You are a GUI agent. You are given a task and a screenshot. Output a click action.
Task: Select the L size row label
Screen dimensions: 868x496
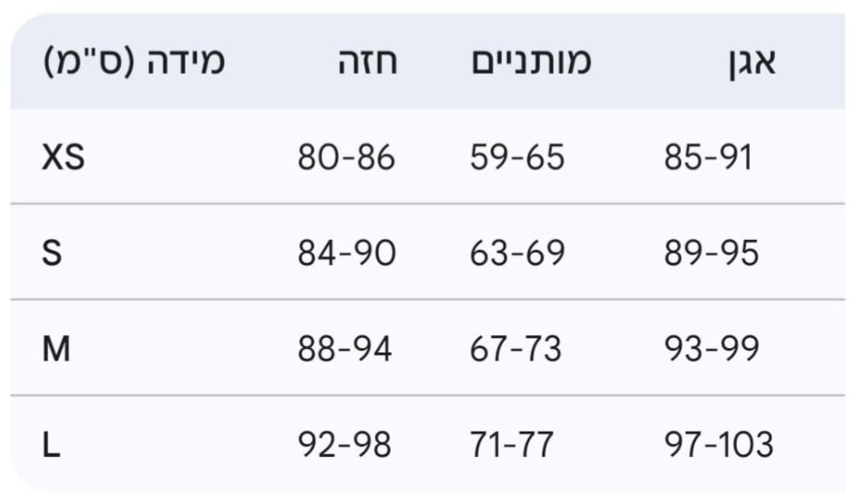click(x=51, y=444)
